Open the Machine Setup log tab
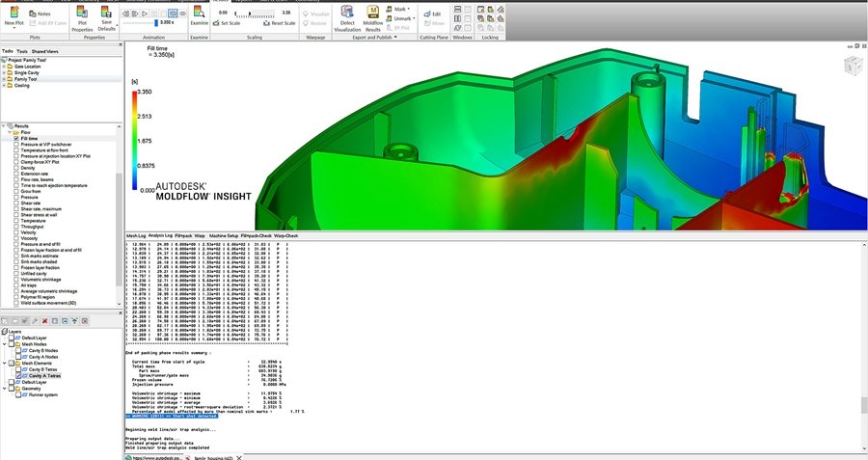 point(224,236)
